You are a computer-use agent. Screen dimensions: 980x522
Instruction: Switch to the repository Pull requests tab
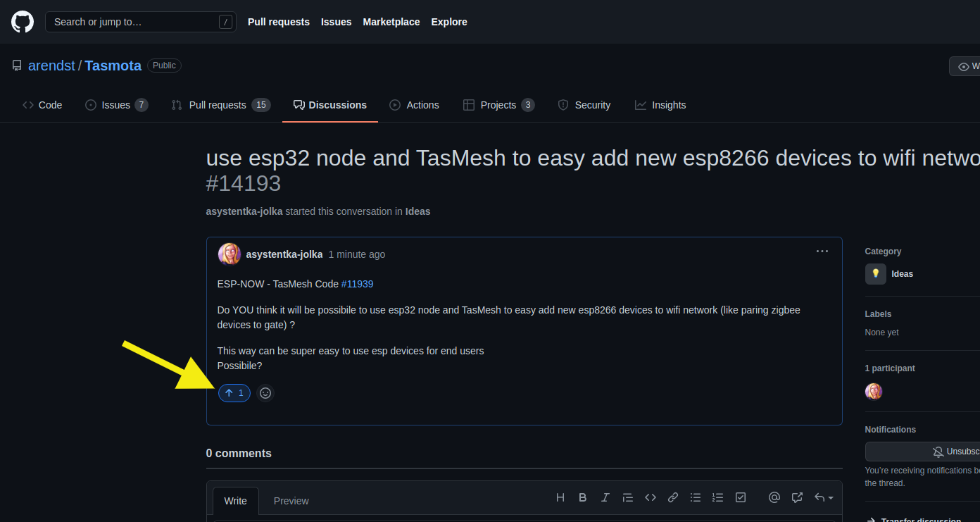tap(221, 105)
